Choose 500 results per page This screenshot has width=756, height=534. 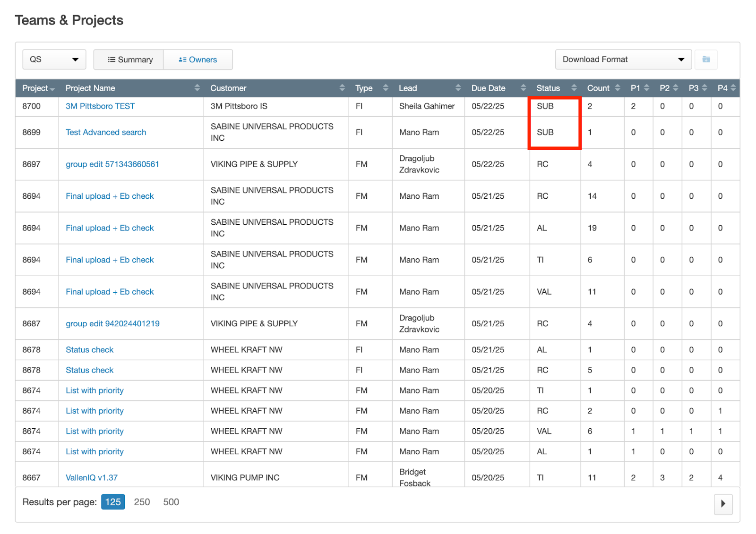click(171, 502)
